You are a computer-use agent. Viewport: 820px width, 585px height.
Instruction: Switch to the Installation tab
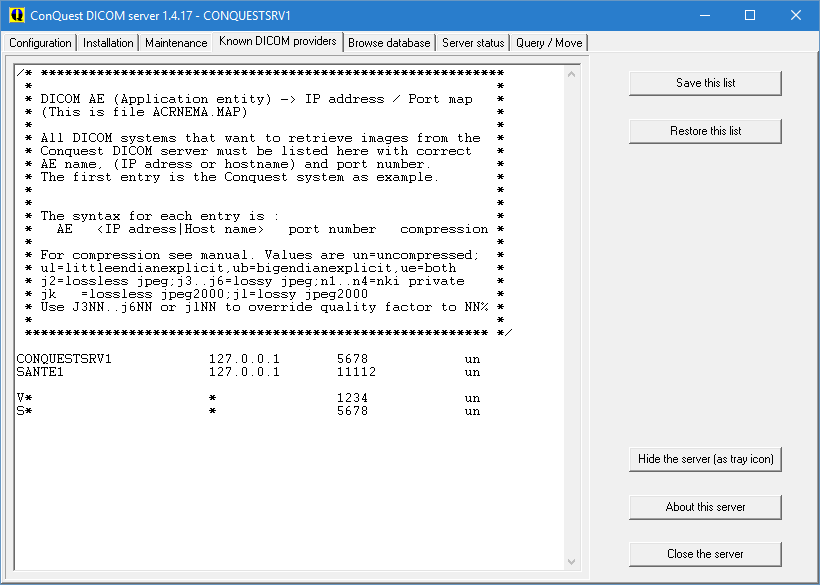pos(108,43)
